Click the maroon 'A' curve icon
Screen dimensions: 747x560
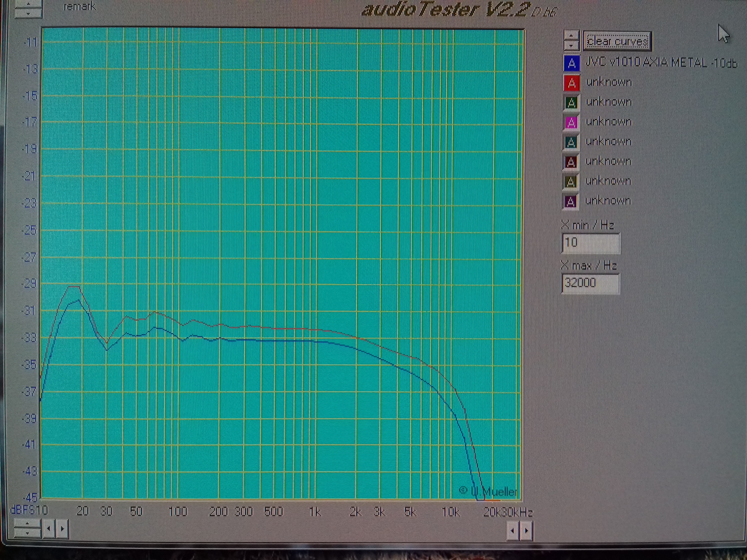571,162
